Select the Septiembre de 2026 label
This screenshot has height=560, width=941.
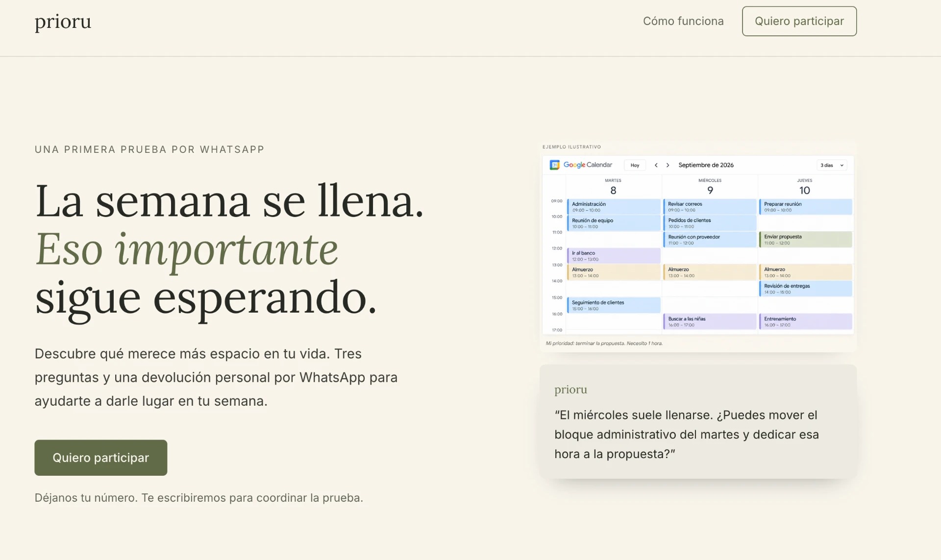[706, 165]
